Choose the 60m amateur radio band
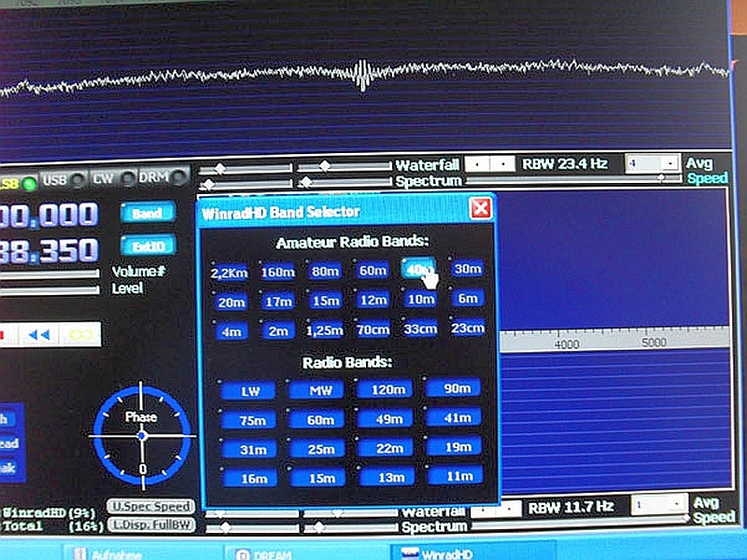 pos(373,270)
